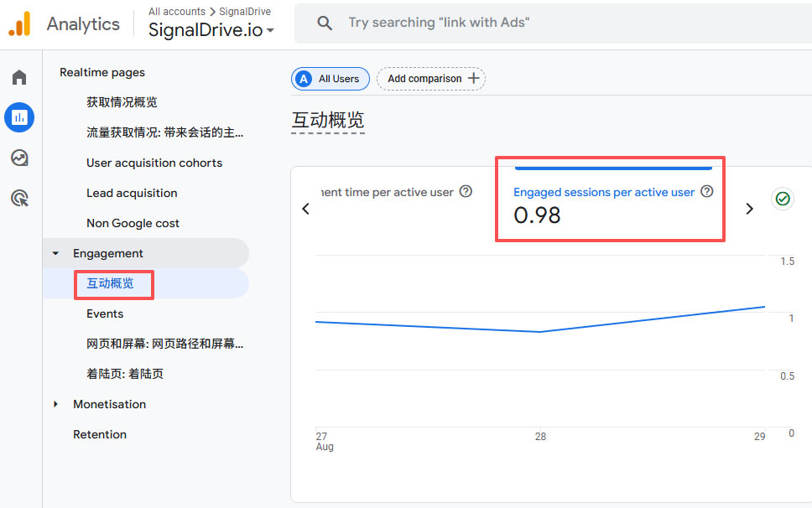812x508 pixels.
Task: Open the Retention report
Action: point(100,434)
